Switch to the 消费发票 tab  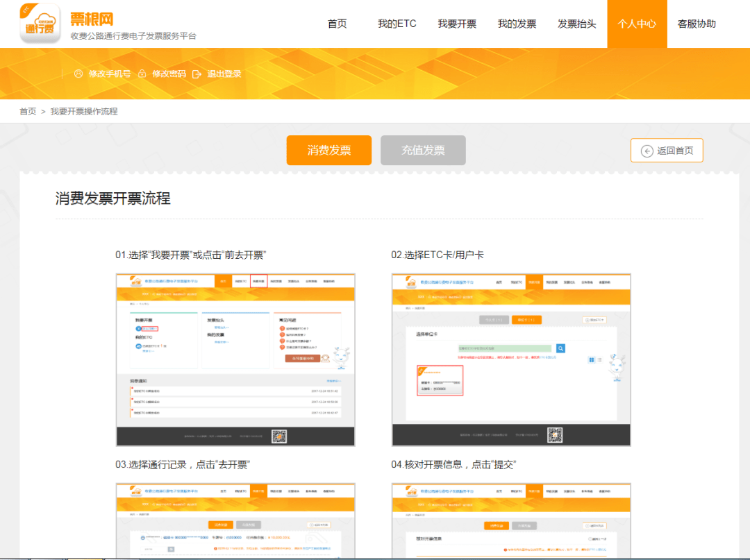point(328,151)
